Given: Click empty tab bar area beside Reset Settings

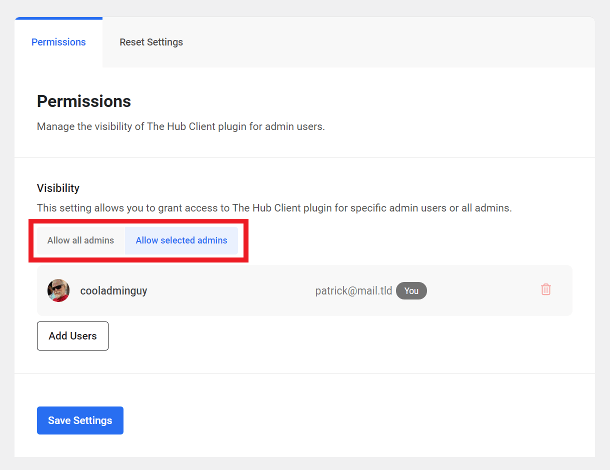Looking at the screenshot, I should tap(400, 42).
